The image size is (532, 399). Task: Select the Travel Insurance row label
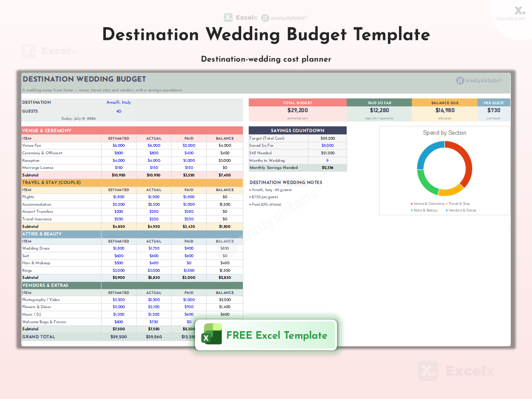point(61,219)
